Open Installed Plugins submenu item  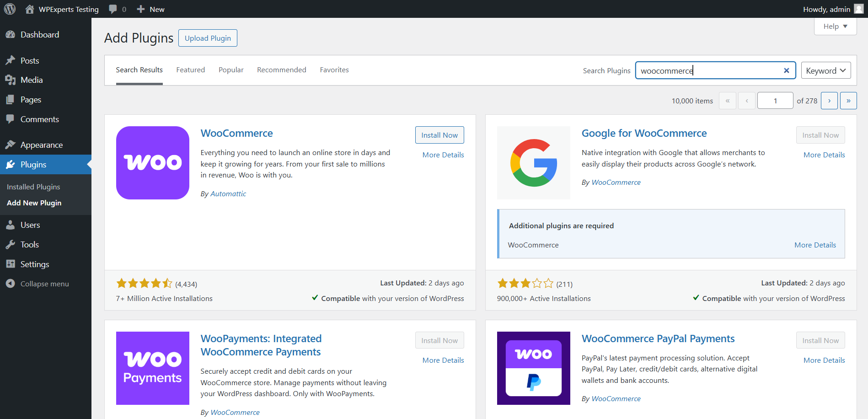click(33, 187)
